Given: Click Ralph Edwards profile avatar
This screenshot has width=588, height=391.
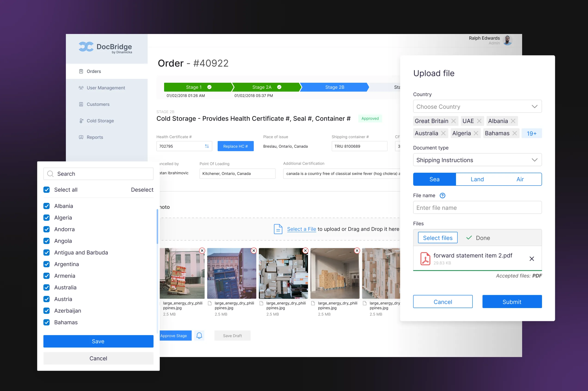Looking at the screenshot, I should click(x=507, y=40).
